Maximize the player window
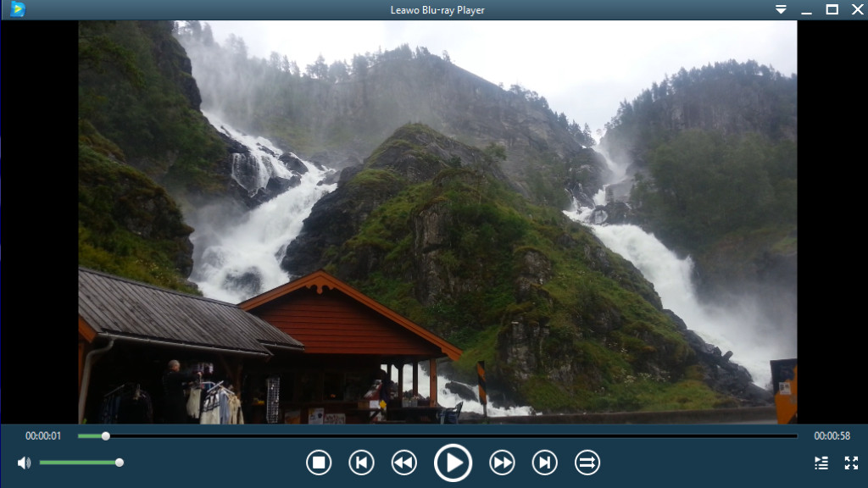Image resolution: width=868 pixels, height=488 pixels. click(832, 9)
